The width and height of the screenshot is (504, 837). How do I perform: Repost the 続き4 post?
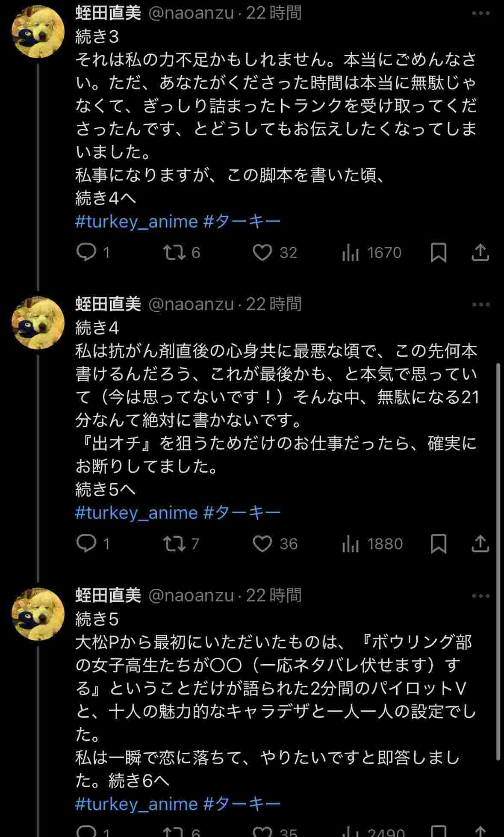[x=175, y=544]
